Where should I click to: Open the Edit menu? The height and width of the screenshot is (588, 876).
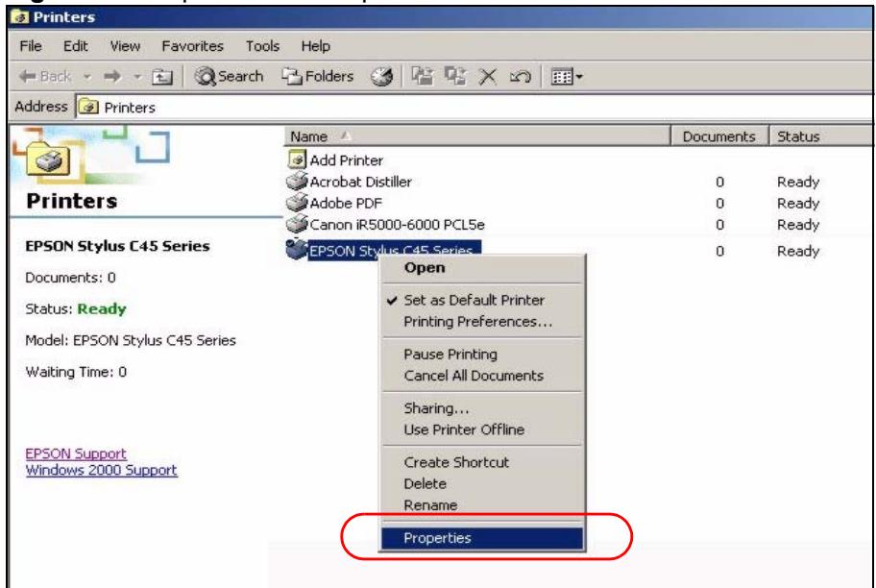point(76,46)
